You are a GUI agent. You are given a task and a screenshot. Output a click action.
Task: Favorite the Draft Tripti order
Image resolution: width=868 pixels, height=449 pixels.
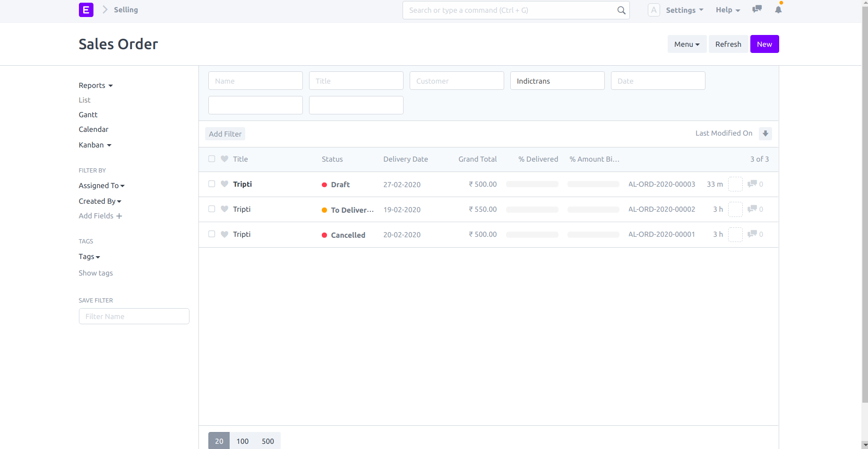224,184
